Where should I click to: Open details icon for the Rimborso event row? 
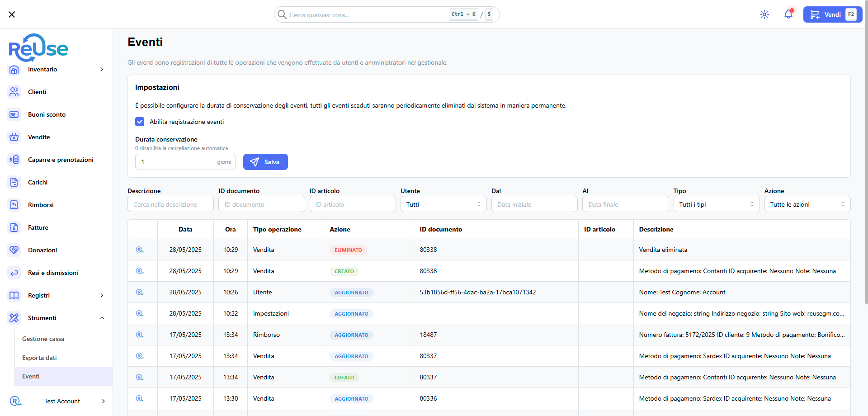click(x=140, y=335)
